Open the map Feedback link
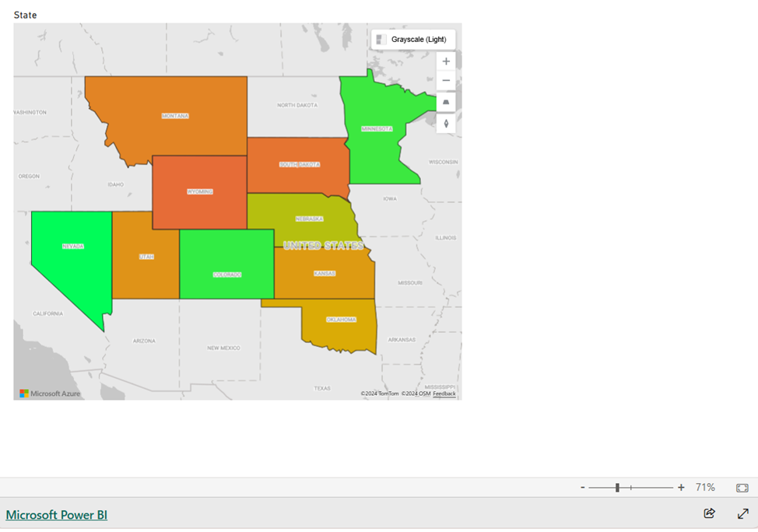This screenshot has height=532, width=758. (444, 394)
